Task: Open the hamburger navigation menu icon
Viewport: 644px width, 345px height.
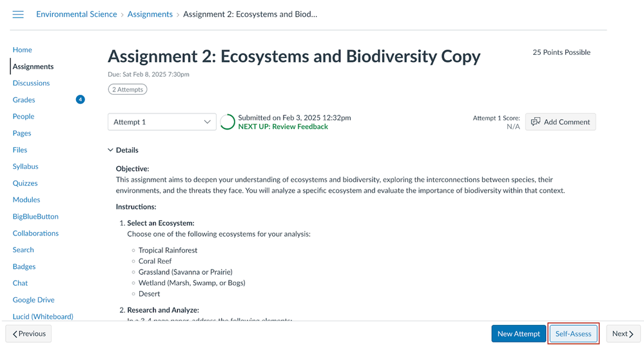Action: coord(18,14)
